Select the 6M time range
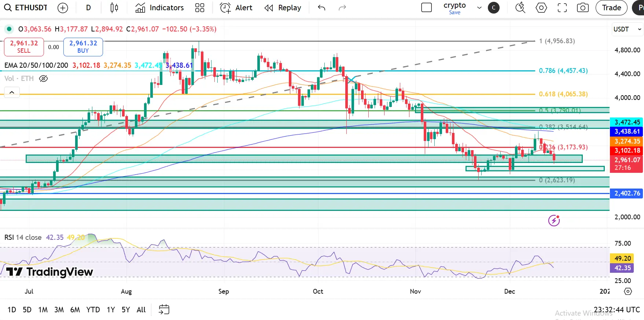Viewport: 644px width, 320px height. (75, 310)
